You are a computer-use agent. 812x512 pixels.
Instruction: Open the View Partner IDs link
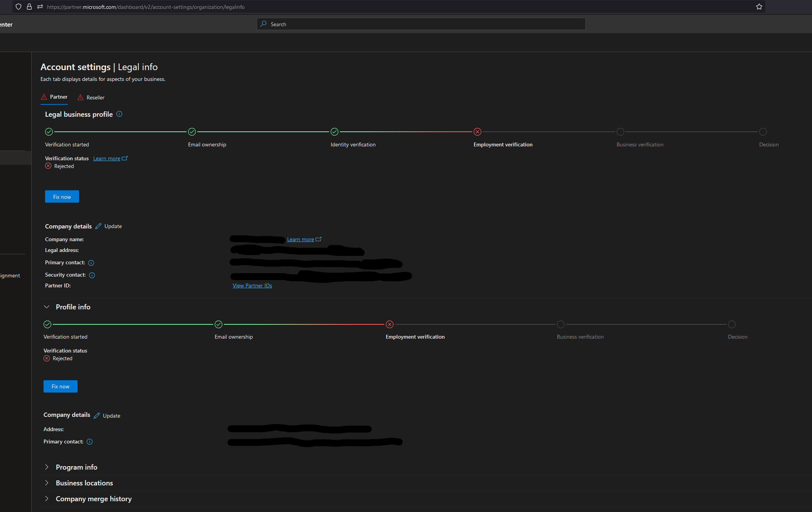tap(252, 285)
